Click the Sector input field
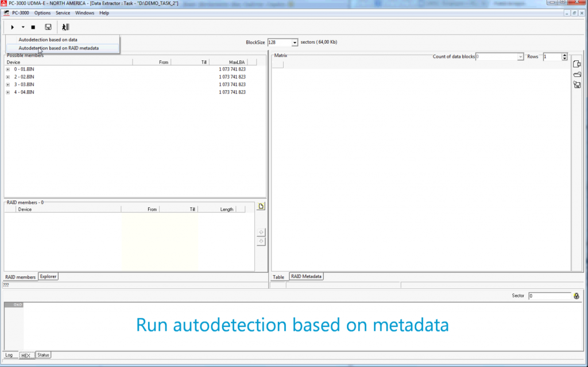This screenshot has height=367, width=588. coord(549,296)
